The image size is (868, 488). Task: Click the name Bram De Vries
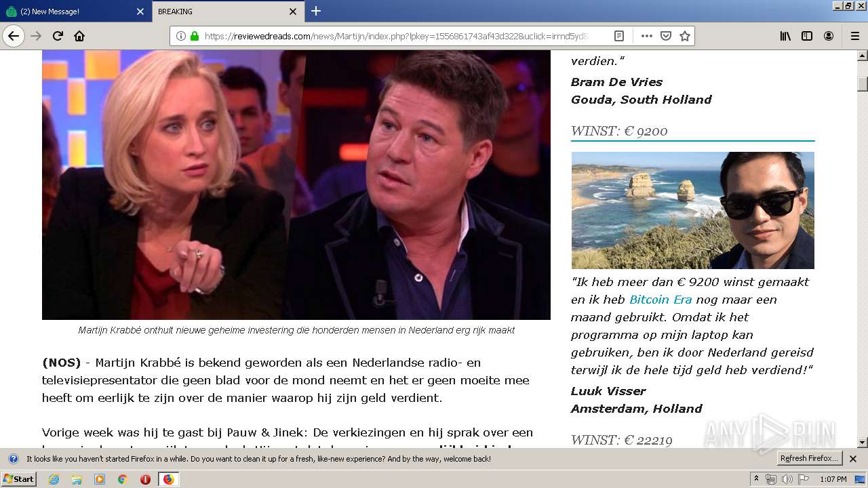pos(616,82)
